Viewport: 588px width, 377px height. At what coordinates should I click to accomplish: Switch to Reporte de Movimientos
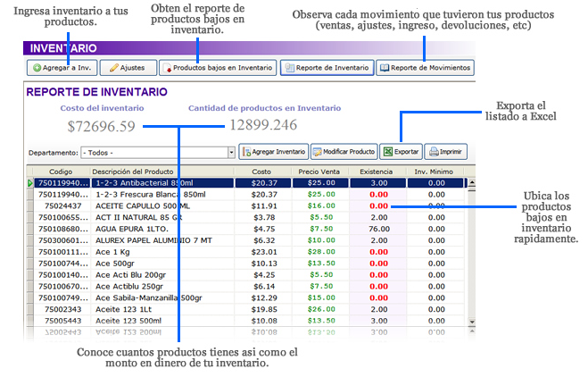(x=424, y=67)
